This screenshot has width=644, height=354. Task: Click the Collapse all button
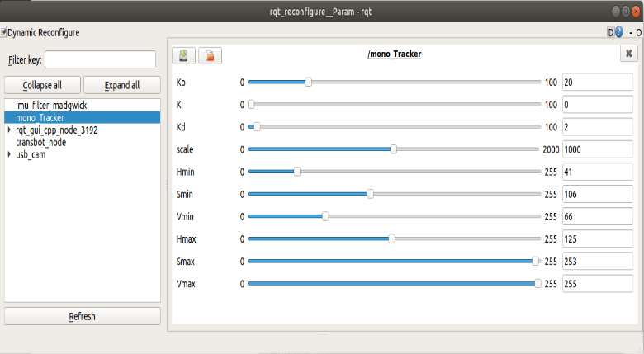(x=42, y=85)
